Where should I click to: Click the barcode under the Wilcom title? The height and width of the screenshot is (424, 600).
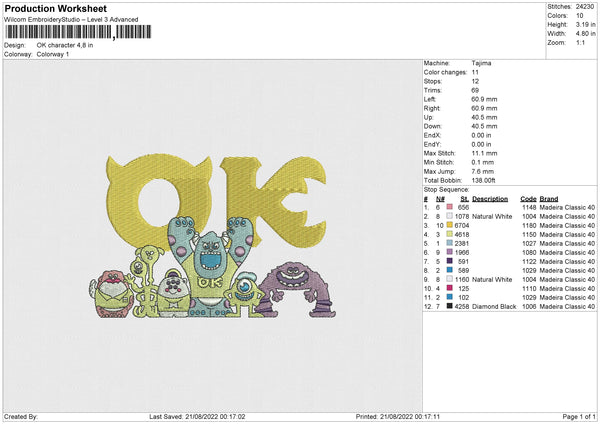(x=78, y=32)
